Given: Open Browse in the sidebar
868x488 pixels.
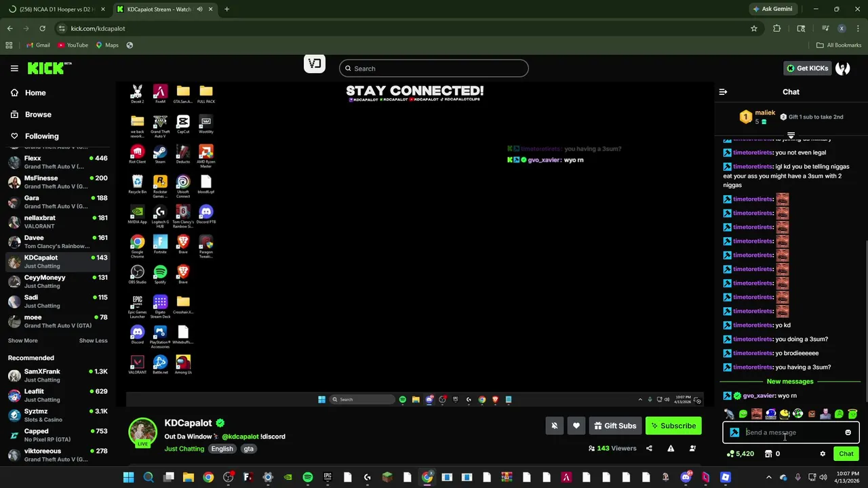Looking at the screenshot, I should pos(38,115).
